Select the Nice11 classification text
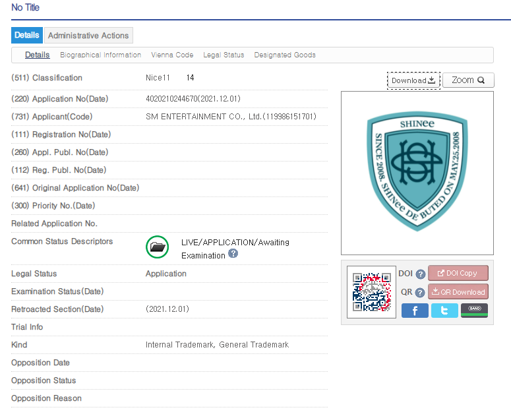Viewport: 511px width, 420px height. click(158, 78)
